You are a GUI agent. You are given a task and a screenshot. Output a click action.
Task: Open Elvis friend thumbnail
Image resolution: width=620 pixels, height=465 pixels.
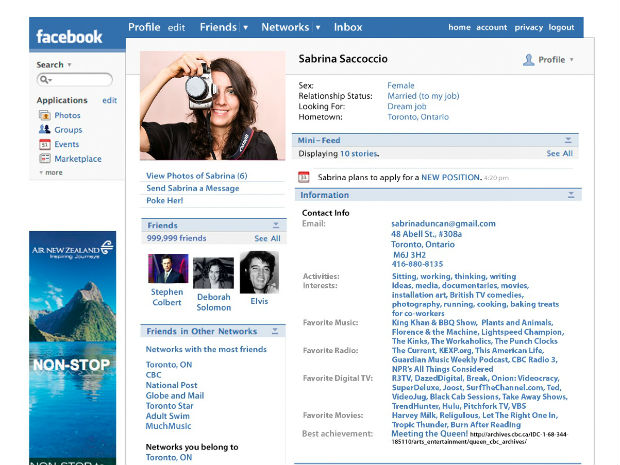pyautogui.click(x=259, y=272)
